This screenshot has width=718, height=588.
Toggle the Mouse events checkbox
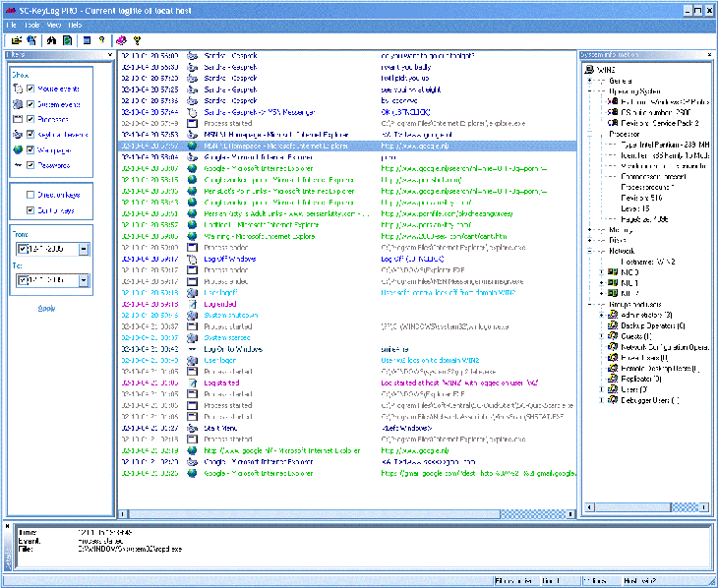[31, 89]
